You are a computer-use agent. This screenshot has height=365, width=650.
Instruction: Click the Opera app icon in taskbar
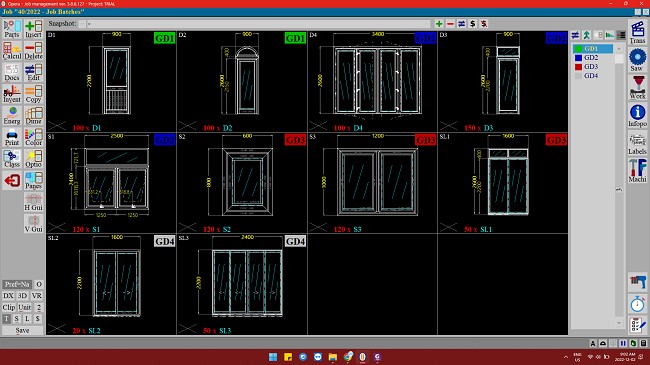click(x=362, y=357)
